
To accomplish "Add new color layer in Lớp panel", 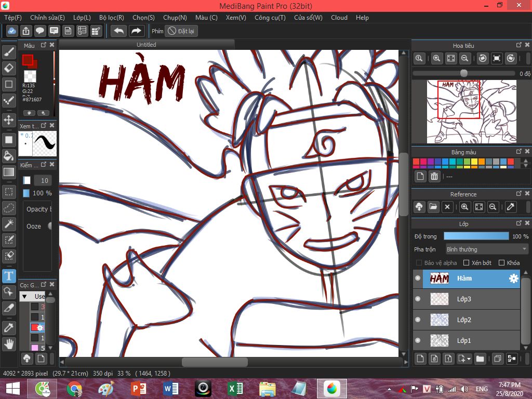I will [x=420, y=358].
